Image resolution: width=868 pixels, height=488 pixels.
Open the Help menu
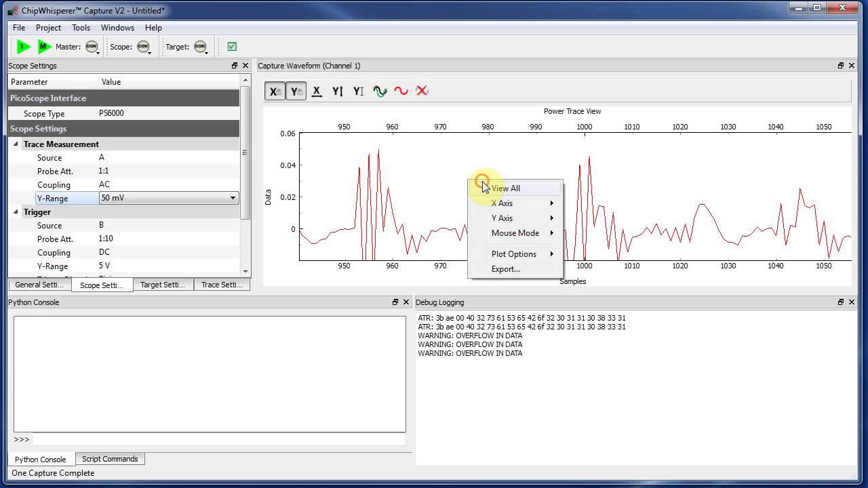pyautogui.click(x=153, y=28)
